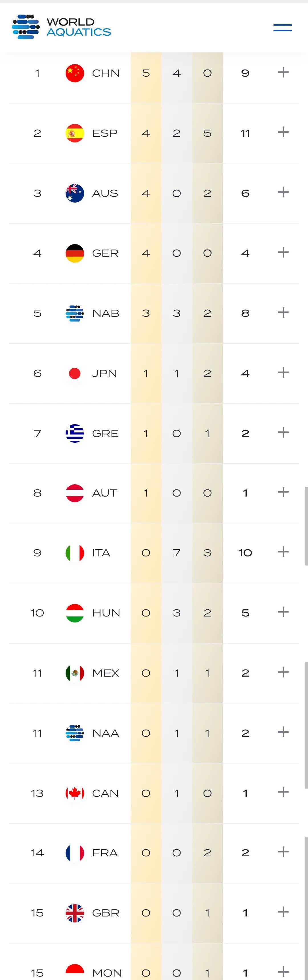This screenshot has height=980, width=308.
Task: Expand the ITA row with plus
Action: [283, 552]
